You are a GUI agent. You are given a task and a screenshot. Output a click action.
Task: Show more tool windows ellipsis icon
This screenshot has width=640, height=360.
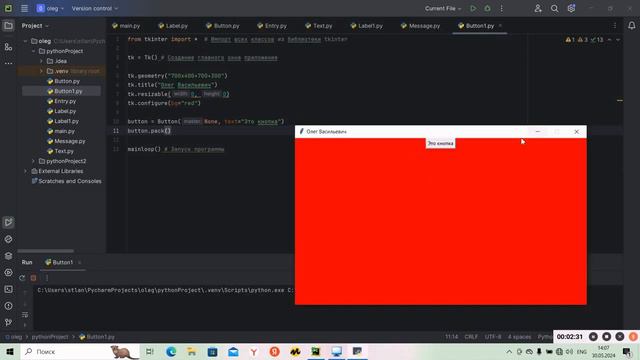click(x=8, y=63)
